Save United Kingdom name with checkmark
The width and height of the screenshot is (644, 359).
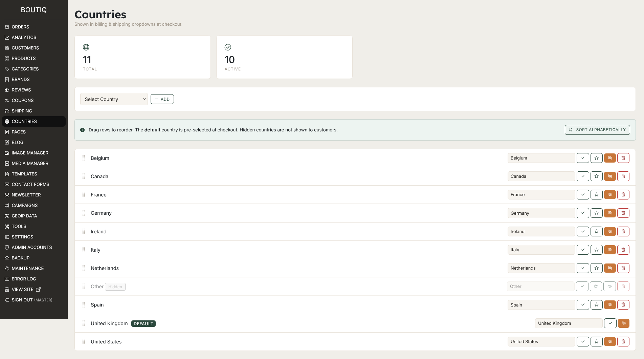click(610, 323)
